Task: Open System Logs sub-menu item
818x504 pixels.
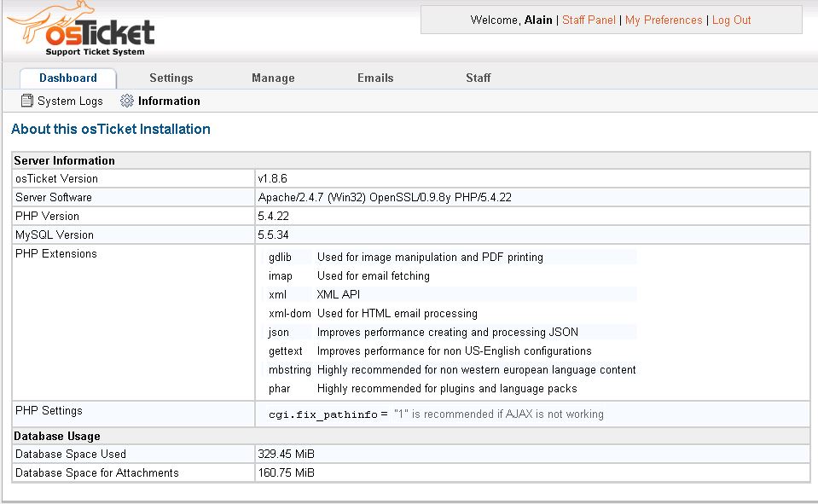Action: [x=70, y=101]
